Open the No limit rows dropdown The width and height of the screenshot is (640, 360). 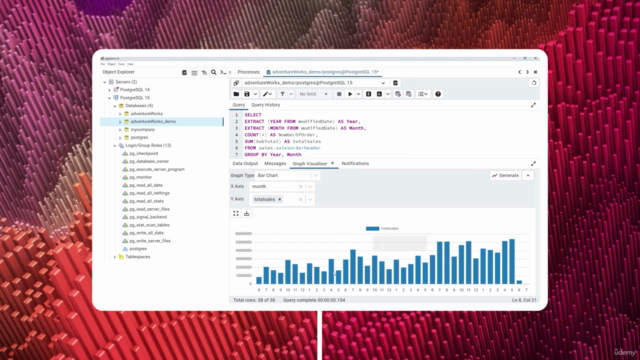[313, 94]
